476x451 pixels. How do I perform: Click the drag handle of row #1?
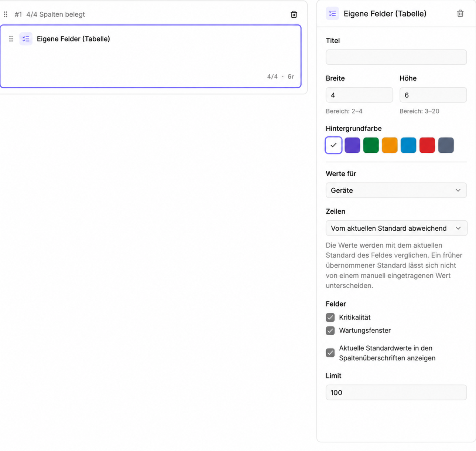click(x=6, y=14)
